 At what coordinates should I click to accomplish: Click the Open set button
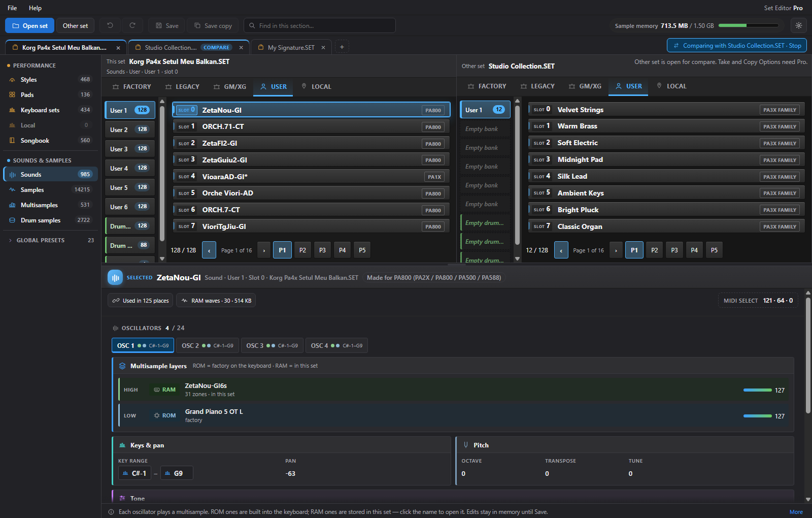(29, 25)
